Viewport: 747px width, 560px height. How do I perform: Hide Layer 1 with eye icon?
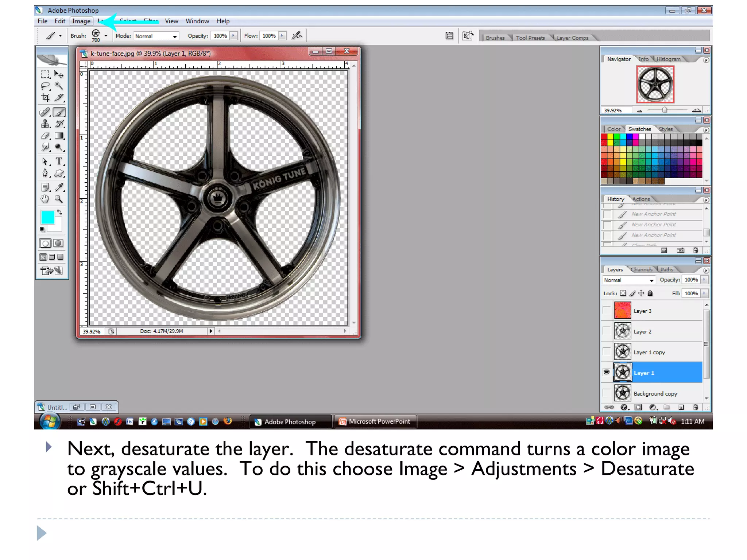(x=607, y=372)
